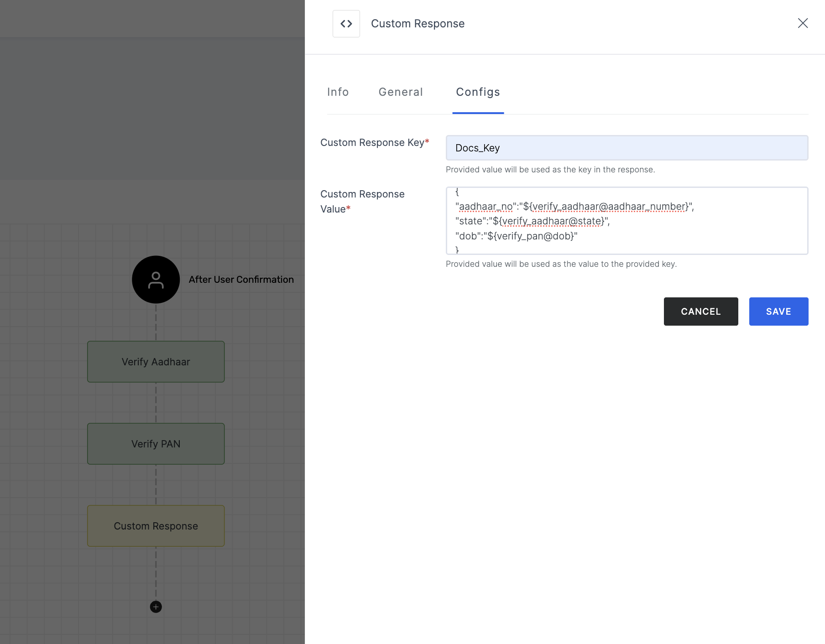The width and height of the screenshot is (825, 644).
Task: Click the Custom Response panel title
Action: pyautogui.click(x=418, y=24)
